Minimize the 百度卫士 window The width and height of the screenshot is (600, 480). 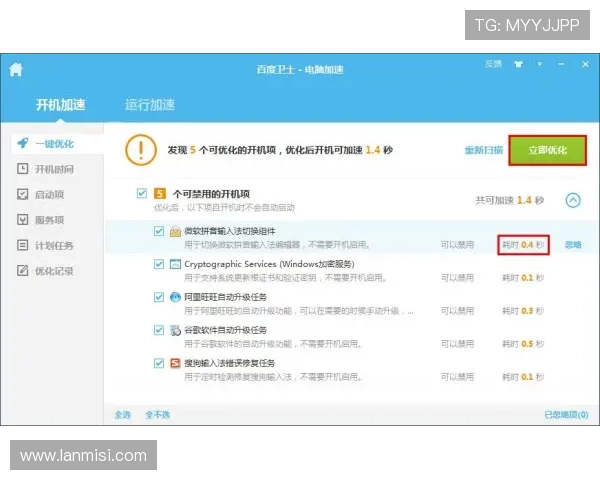coord(561,64)
